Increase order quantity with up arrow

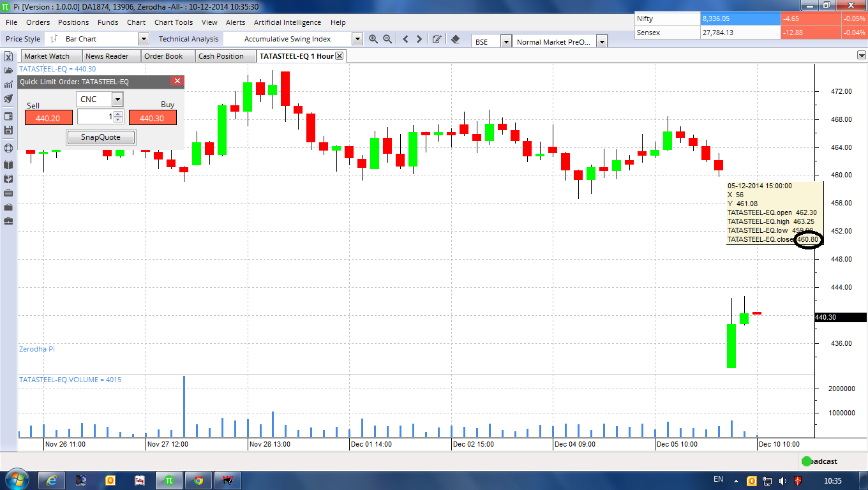[x=118, y=114]
